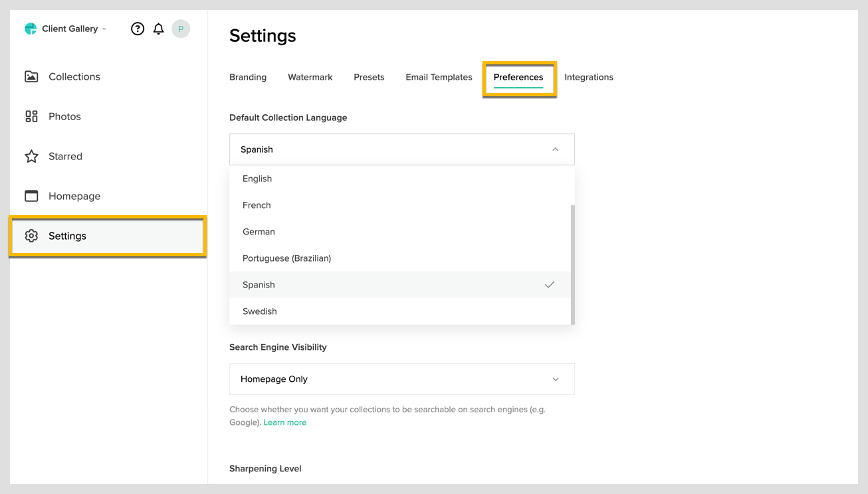Click the Client Gallery logo icon
This screenshot has width=868, height=494.
click(31, 29)
